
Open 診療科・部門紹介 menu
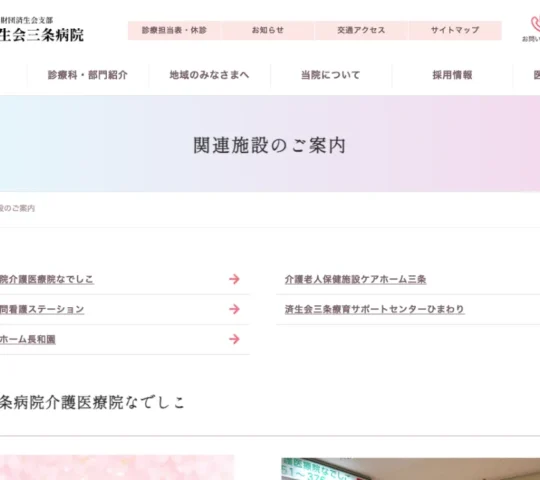[x=88, y=75]
